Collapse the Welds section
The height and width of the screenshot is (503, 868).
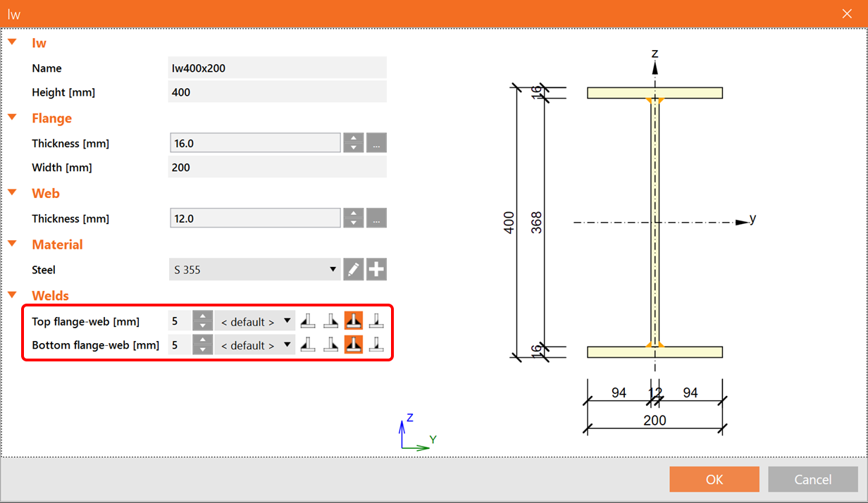pos(12,295)
